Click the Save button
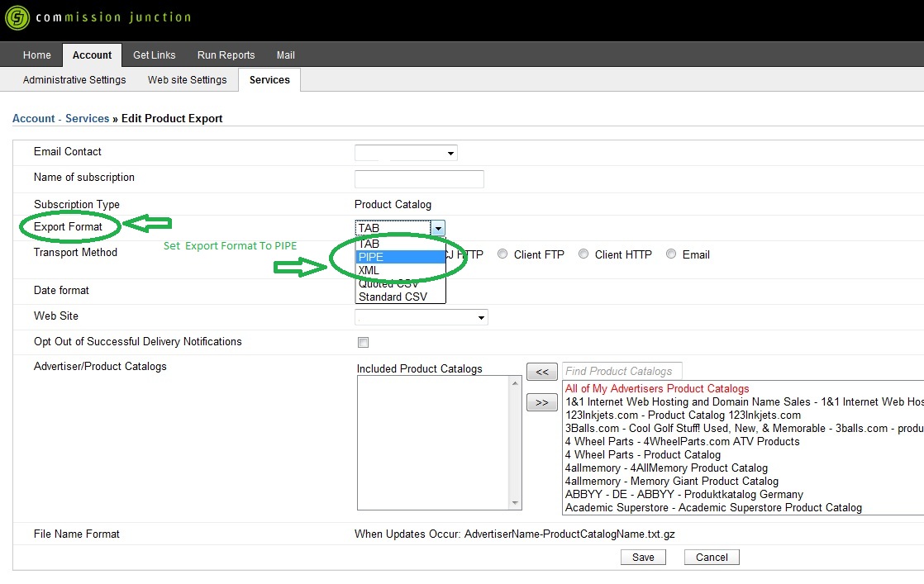 (643, 557)
